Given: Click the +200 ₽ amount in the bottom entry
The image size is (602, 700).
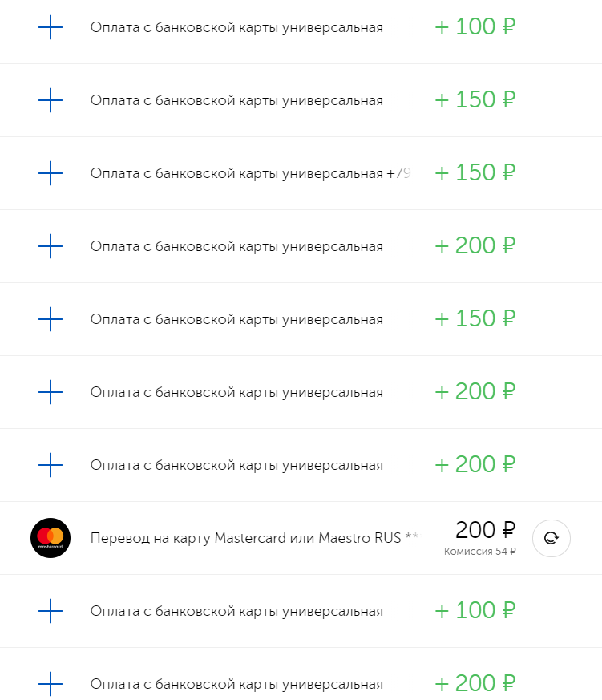Looking at the screenshot, I should coord(475,684).
